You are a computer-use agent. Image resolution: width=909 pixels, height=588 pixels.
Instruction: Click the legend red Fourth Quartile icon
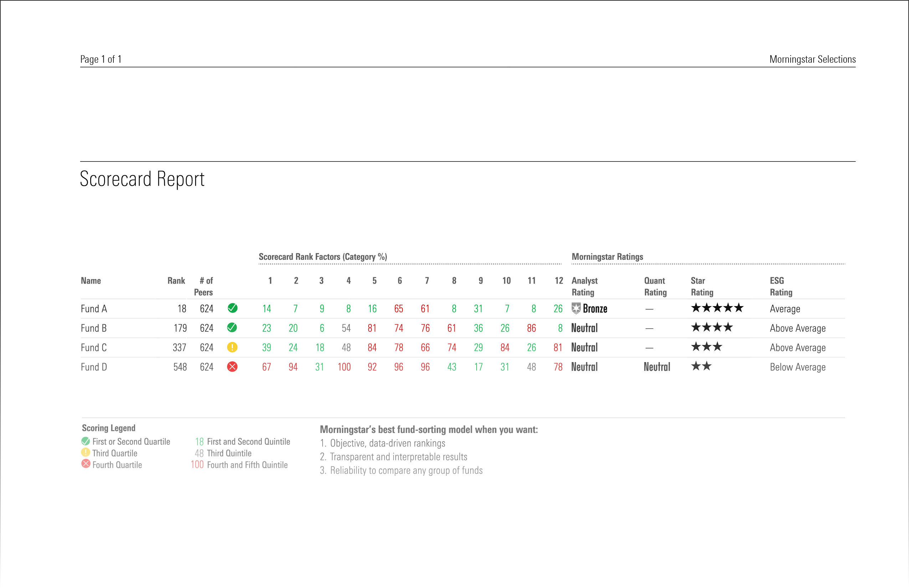click(x=86, y=464)
